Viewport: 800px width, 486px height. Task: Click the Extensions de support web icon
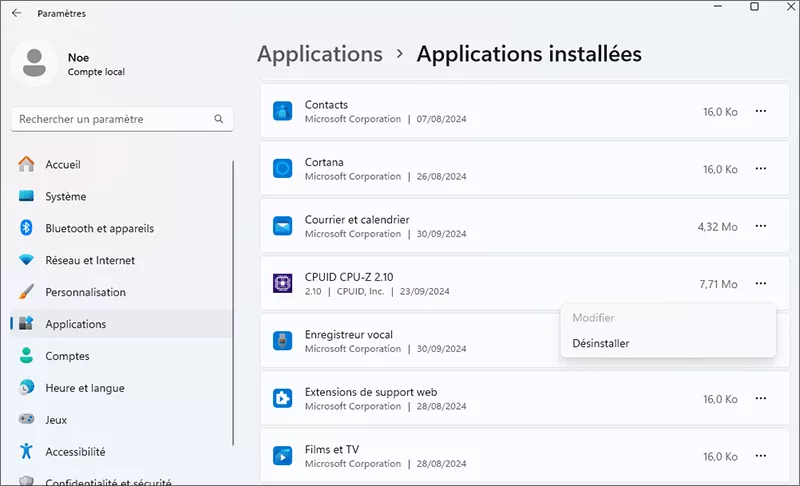[282, 398]
